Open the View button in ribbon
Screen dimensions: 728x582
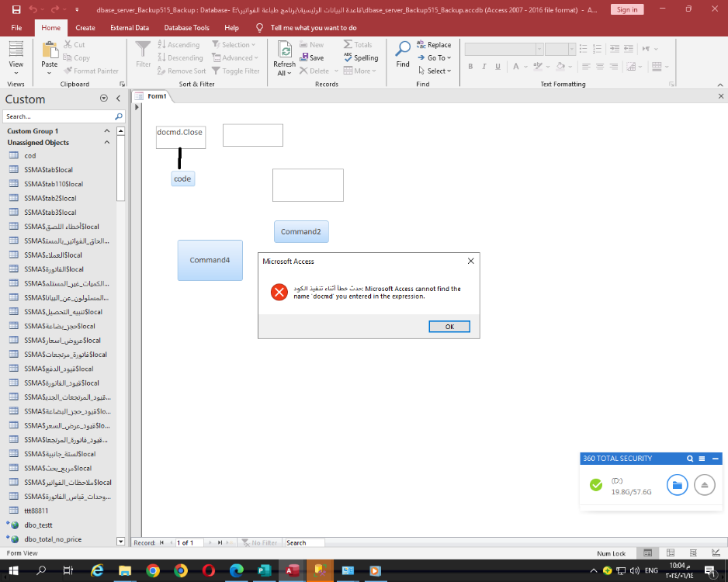click(x=16, y=58)
